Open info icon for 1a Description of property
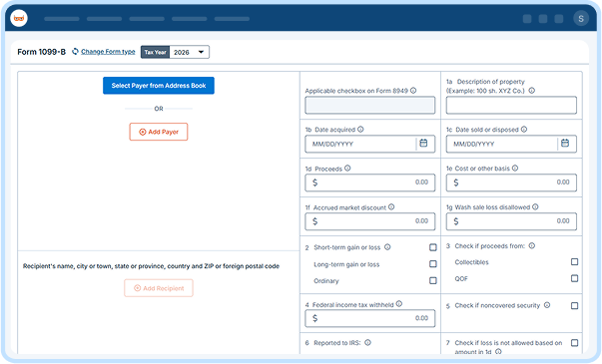Screen dimensions: 602x364 [532, 91]
